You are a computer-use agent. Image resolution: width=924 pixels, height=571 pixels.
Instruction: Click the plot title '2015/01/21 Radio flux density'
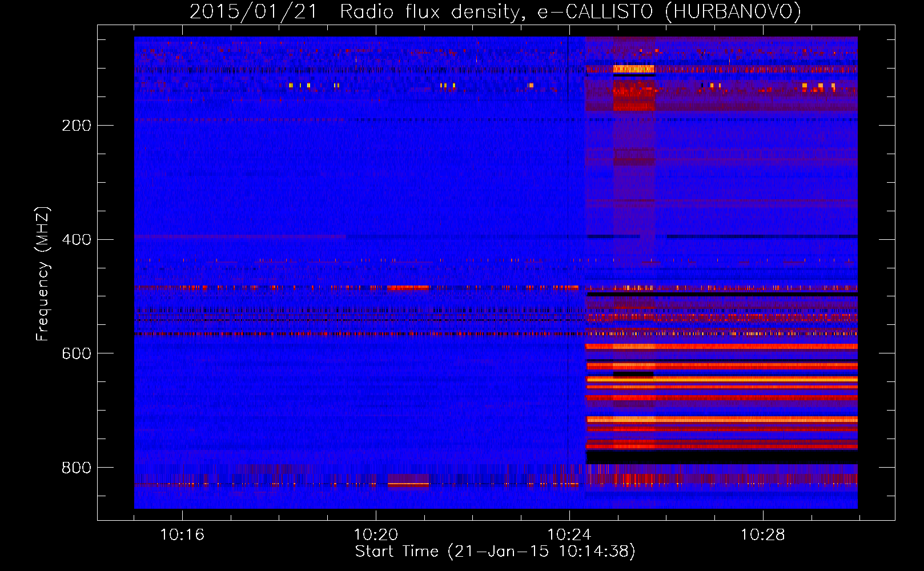click(495, 11)
